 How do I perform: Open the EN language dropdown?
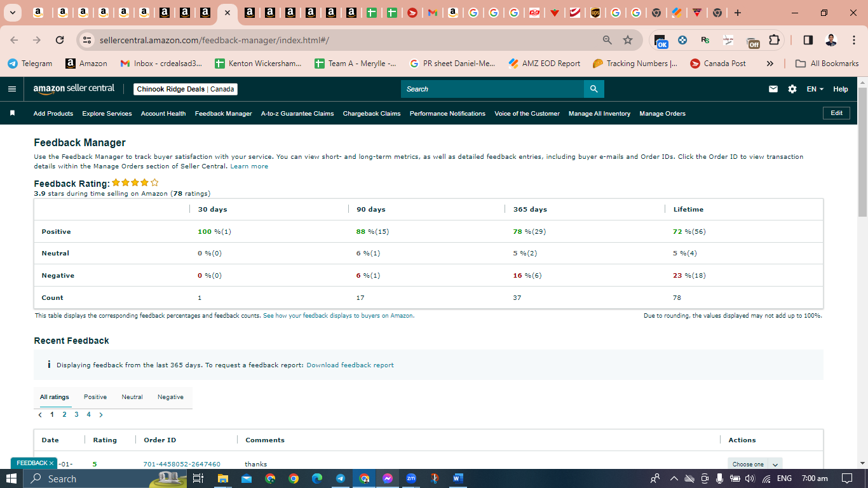pos(815,89)
